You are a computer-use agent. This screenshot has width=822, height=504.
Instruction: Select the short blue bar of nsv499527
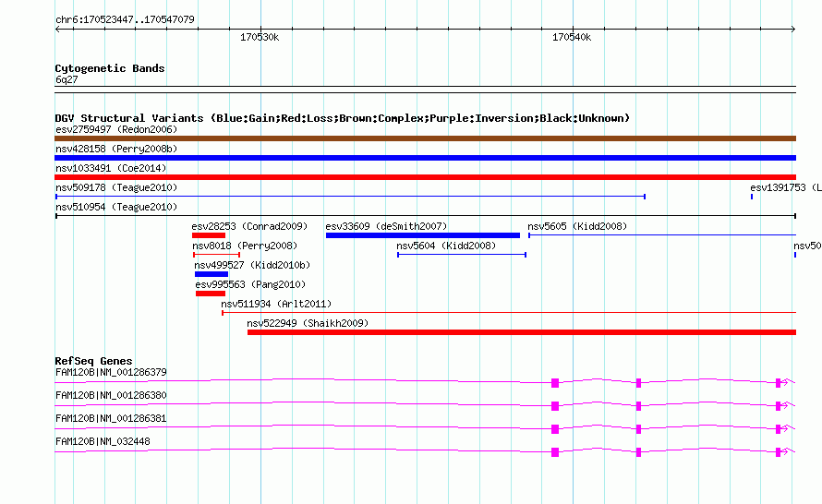coord(212,274)
